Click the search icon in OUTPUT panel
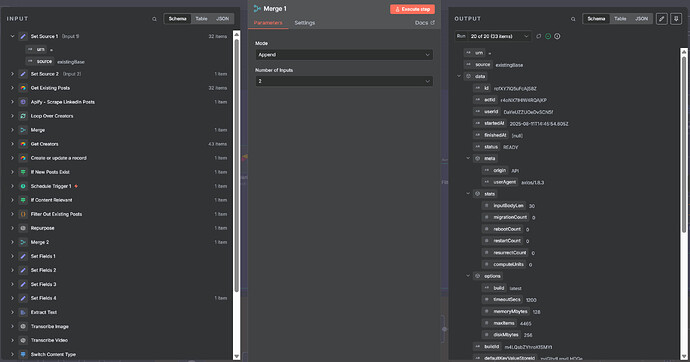The image size is (690, 362). coord(573,19)
